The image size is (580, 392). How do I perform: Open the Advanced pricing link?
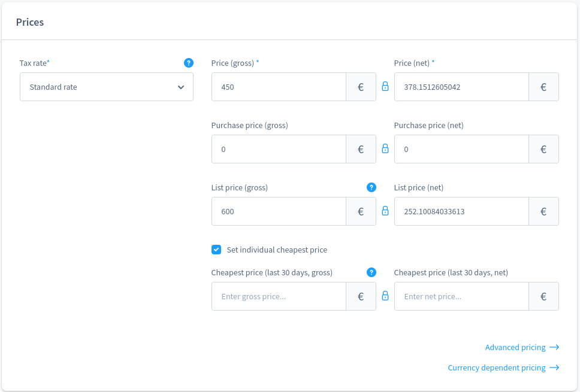click(515, 347)
